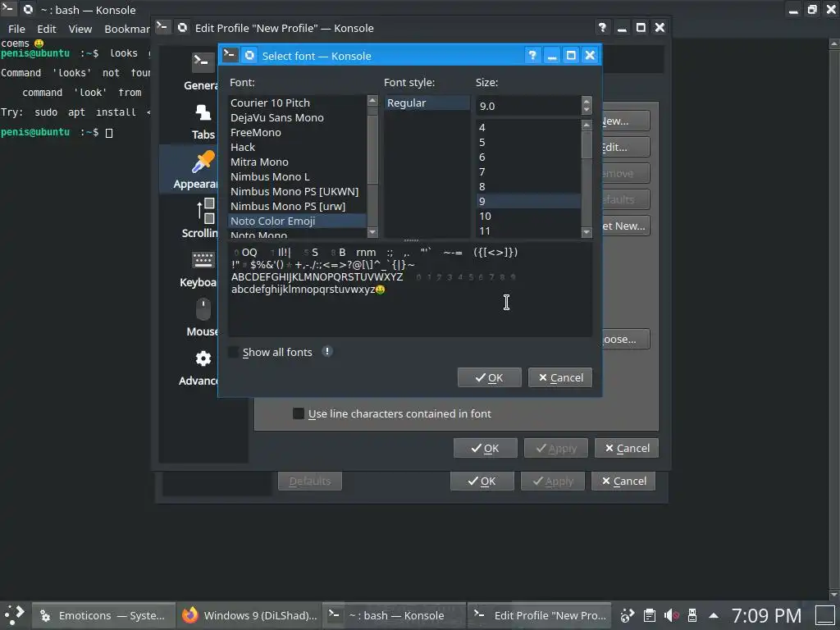
Task: Click the Konsole icon in Select font titlebar
Action: [230, 55]
